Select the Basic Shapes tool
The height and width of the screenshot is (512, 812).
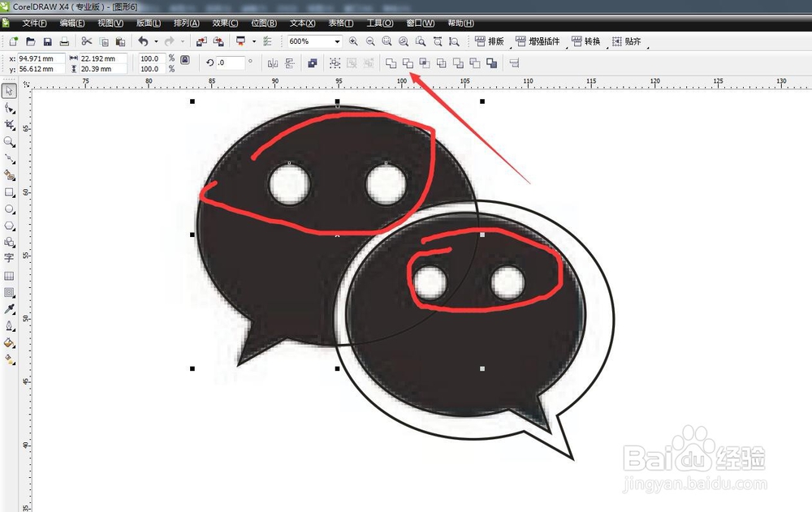coord(9,242)
